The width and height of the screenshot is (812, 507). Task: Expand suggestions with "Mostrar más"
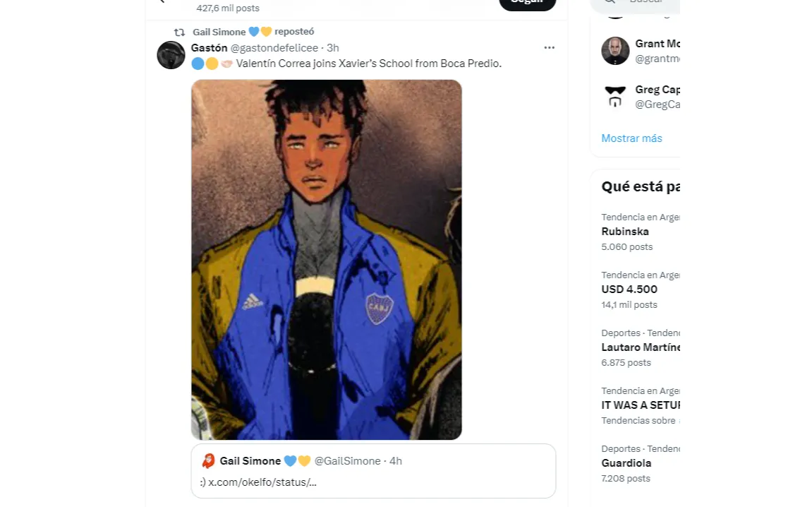[631, 138]
